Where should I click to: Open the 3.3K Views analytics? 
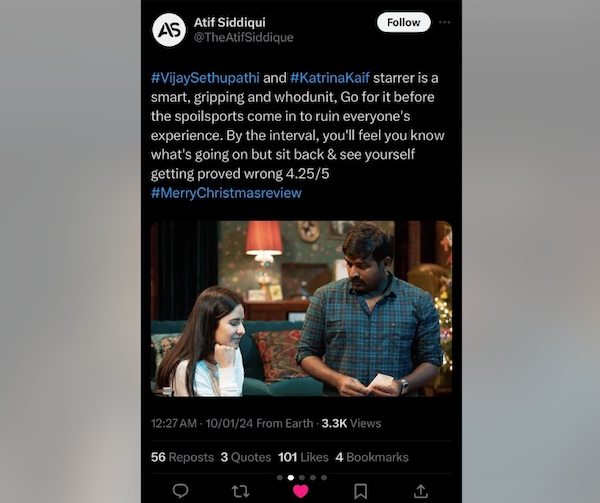pos(351,423)
